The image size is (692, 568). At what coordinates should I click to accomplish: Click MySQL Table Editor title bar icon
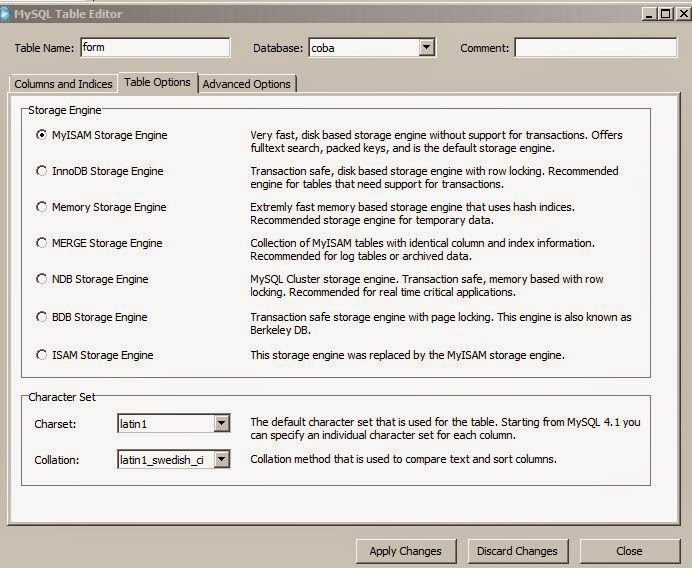[x=4, y=14]
